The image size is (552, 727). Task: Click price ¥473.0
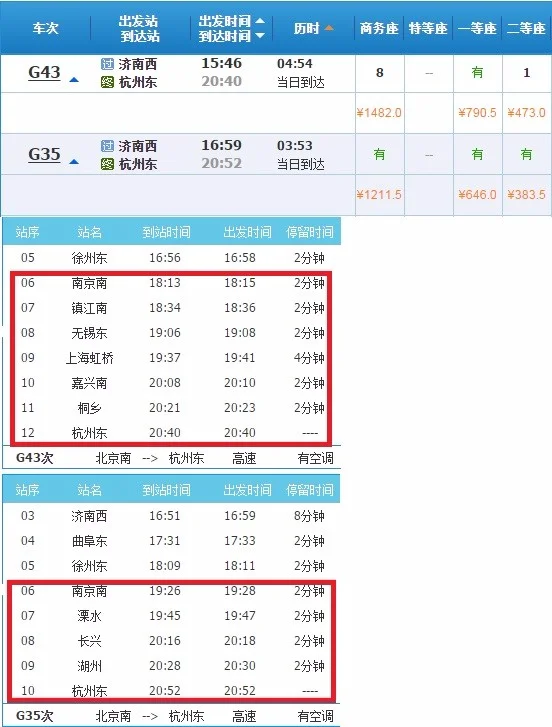pyautogui.click(x=527, y=113)
